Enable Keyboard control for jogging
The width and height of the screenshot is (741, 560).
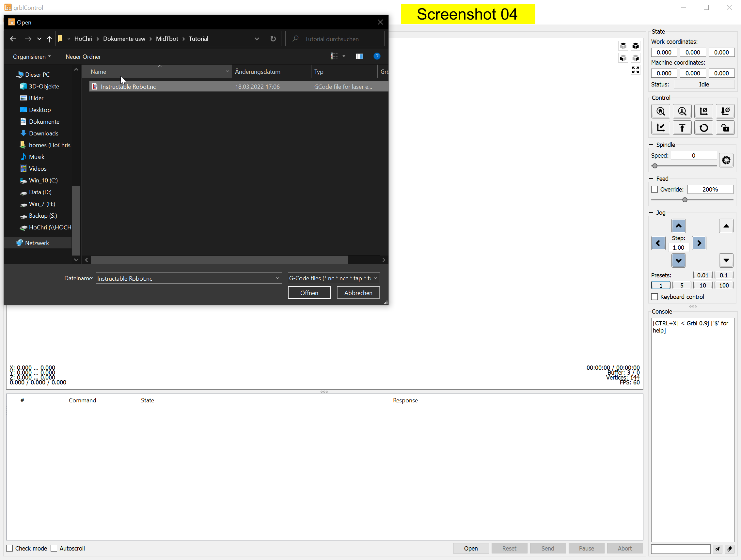point(655,297)
